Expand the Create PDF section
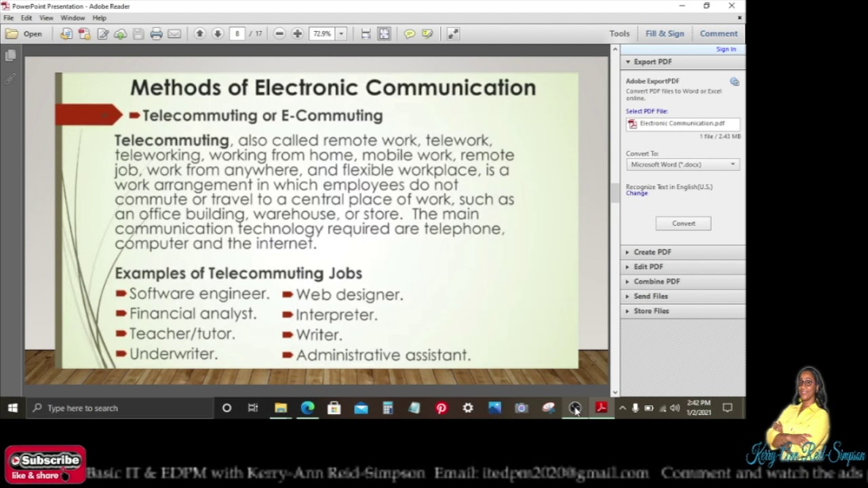Screen dimensions: 868x488 (x=682, y=252)
